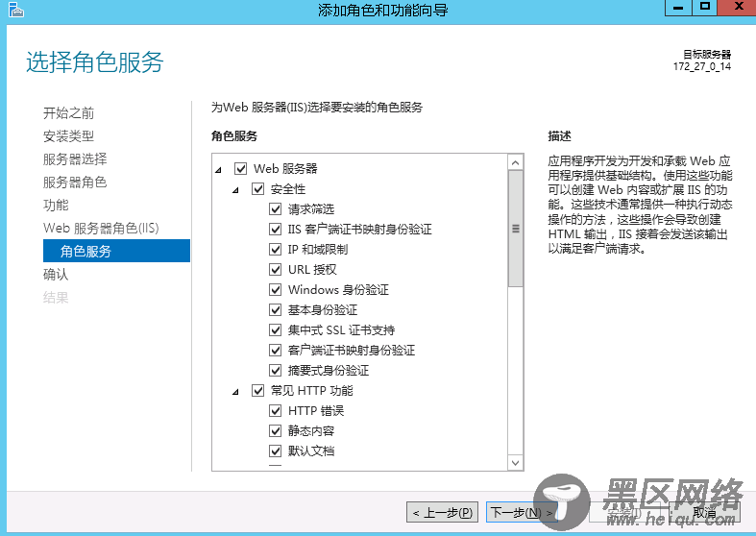
Task: Maximize the wizard window
Action: (x=705, y=8)
